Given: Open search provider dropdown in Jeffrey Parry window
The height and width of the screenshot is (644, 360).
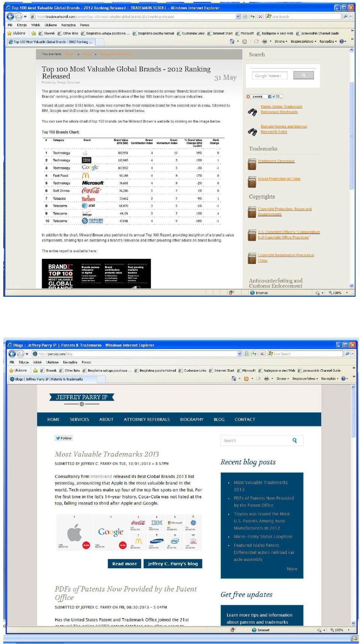Looking at the screenshot, I should 352,354.
